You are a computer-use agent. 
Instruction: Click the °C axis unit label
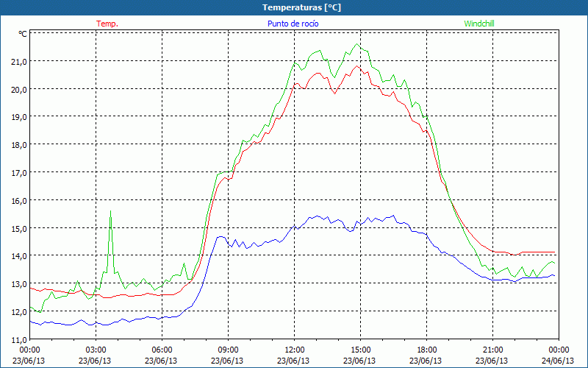[x=23, y=34]
